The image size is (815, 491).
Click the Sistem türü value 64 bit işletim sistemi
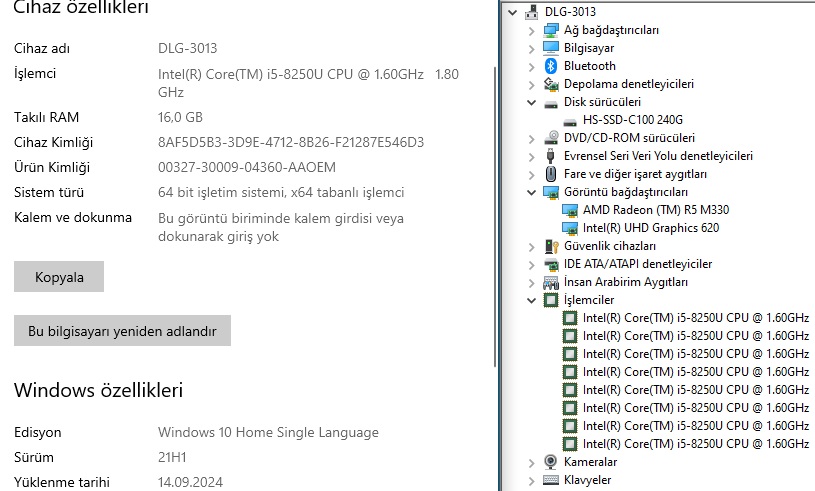coord(281,192)
